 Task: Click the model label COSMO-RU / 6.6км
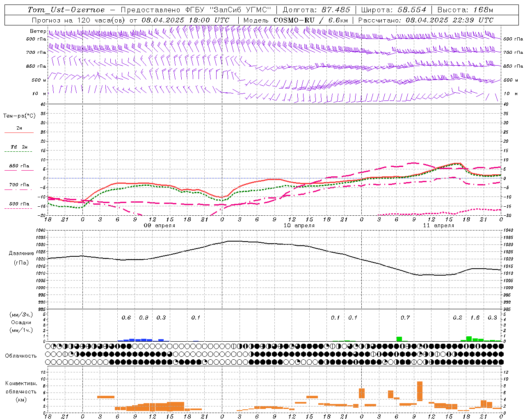coord(311,20)
